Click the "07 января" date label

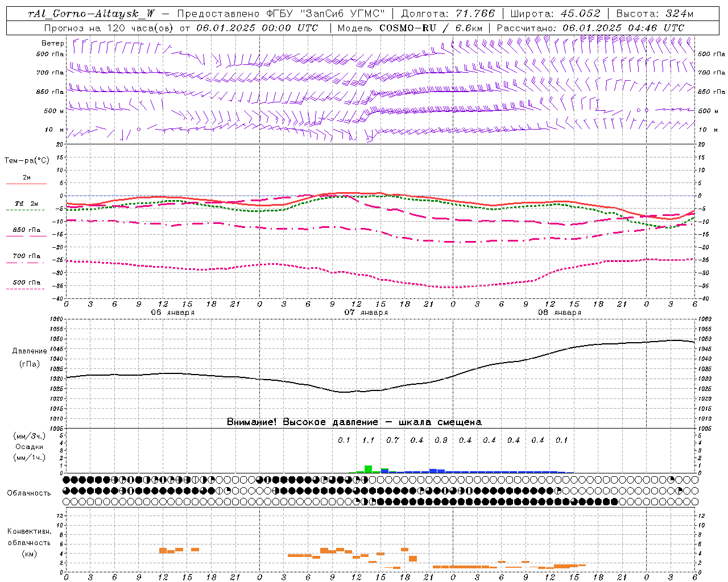(366, 313)
